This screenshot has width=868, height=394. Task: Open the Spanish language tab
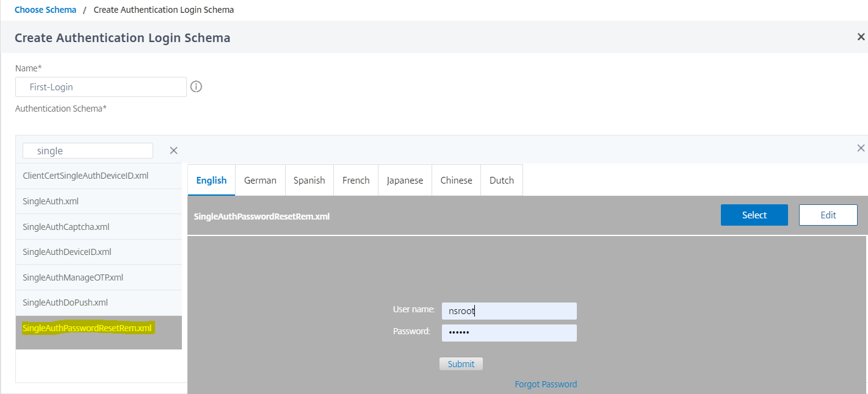[309, 180]
